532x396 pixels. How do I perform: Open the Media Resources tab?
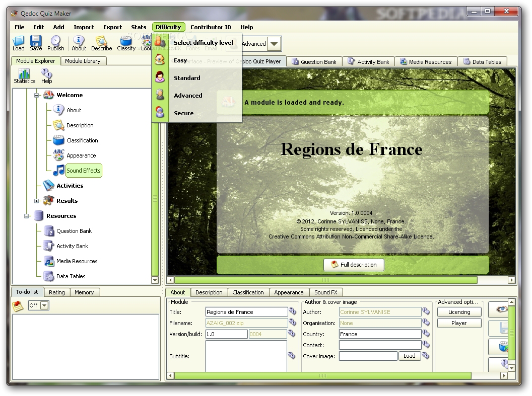426,62
